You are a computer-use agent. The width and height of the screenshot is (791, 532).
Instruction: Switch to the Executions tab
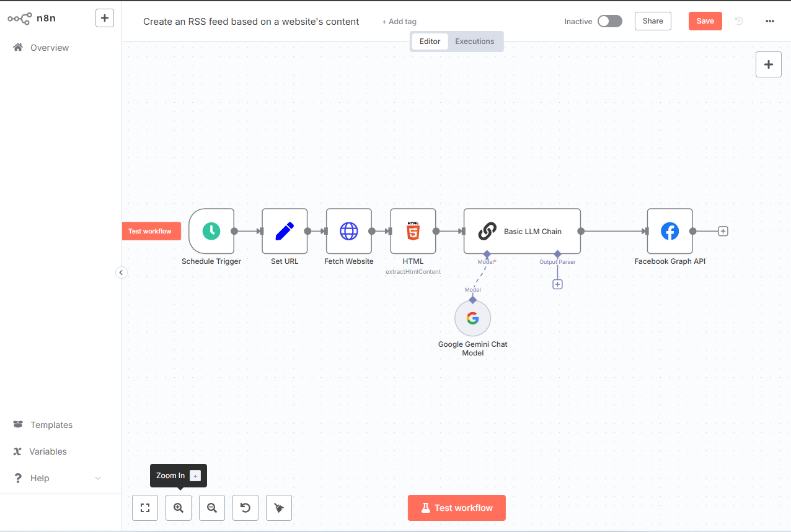tap(475, 41)
